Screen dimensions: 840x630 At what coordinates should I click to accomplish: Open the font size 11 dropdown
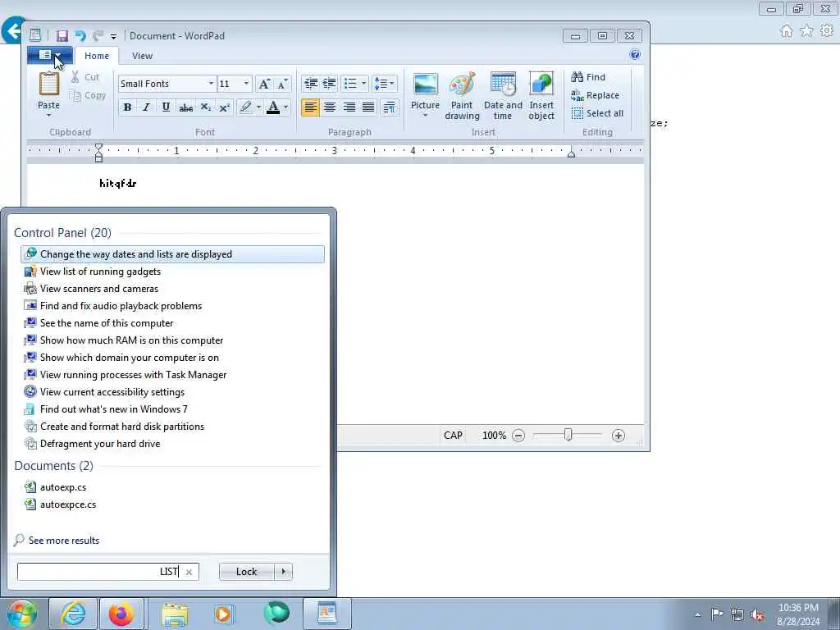click(246, 84)
